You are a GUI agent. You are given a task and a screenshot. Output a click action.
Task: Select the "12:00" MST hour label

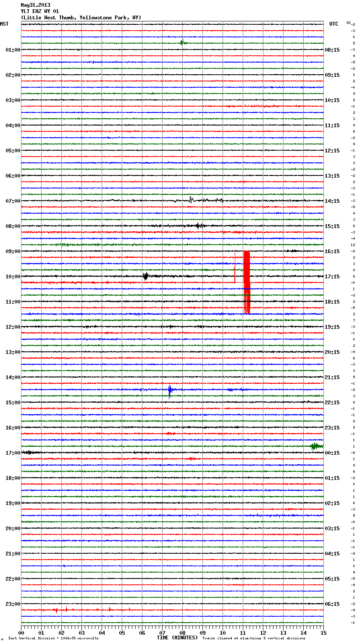[13, 327]
